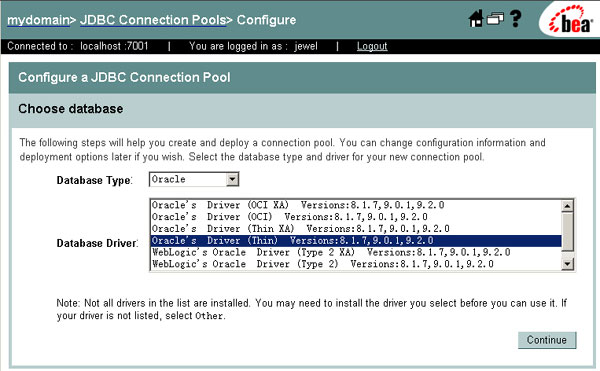This screenshot has width=600, height=371.
Task: Select Oracle's Driver (Thin XA) entry
Action: tap(356, 229)
